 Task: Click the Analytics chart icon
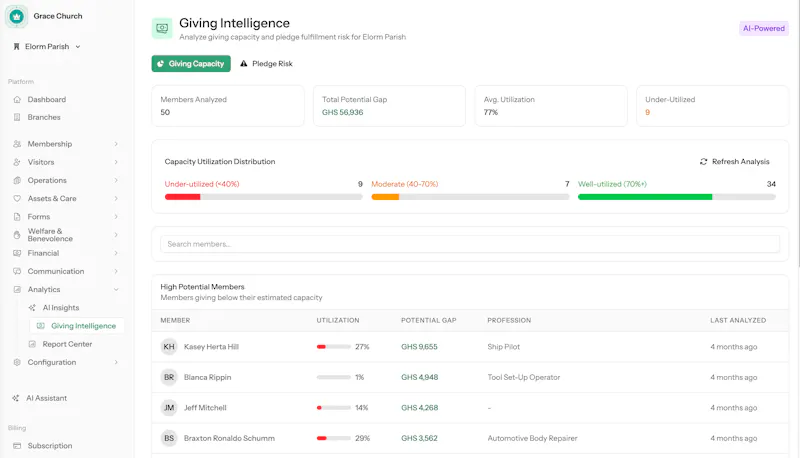(17, 289)
